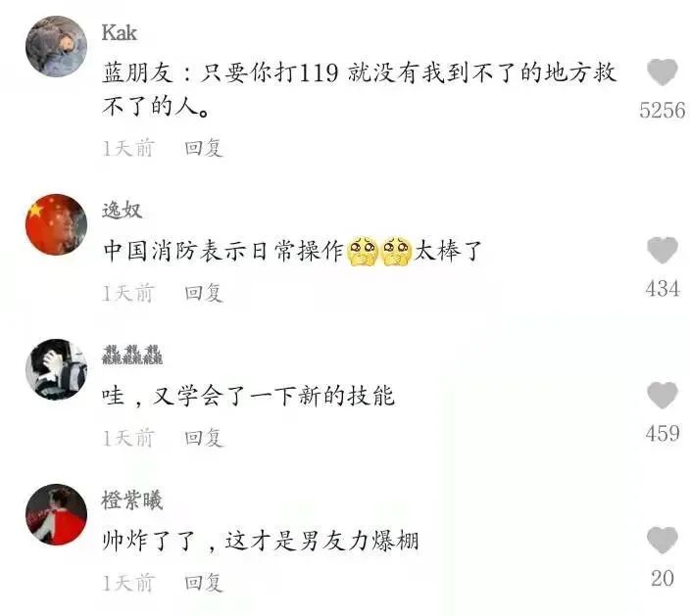Tap the heart on 橙紫曦's comment
This screenshot has height=616, width=690.
point(662,540)
